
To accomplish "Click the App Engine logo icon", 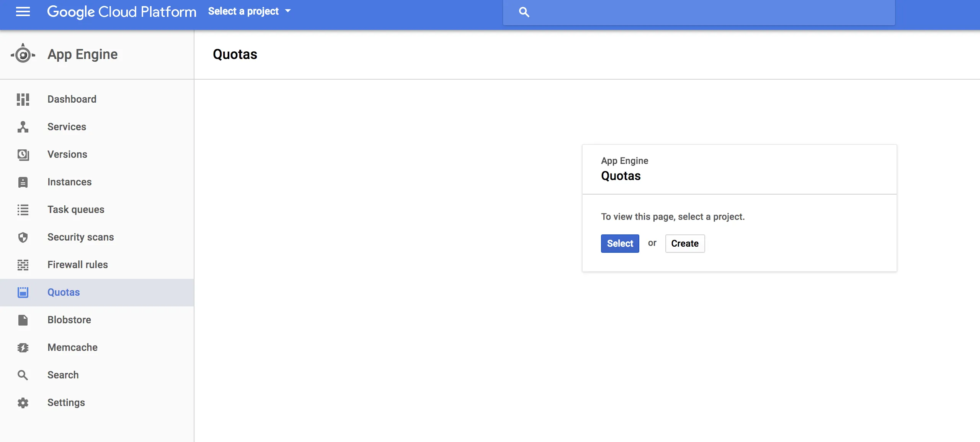I will click(x=23, y=54).
